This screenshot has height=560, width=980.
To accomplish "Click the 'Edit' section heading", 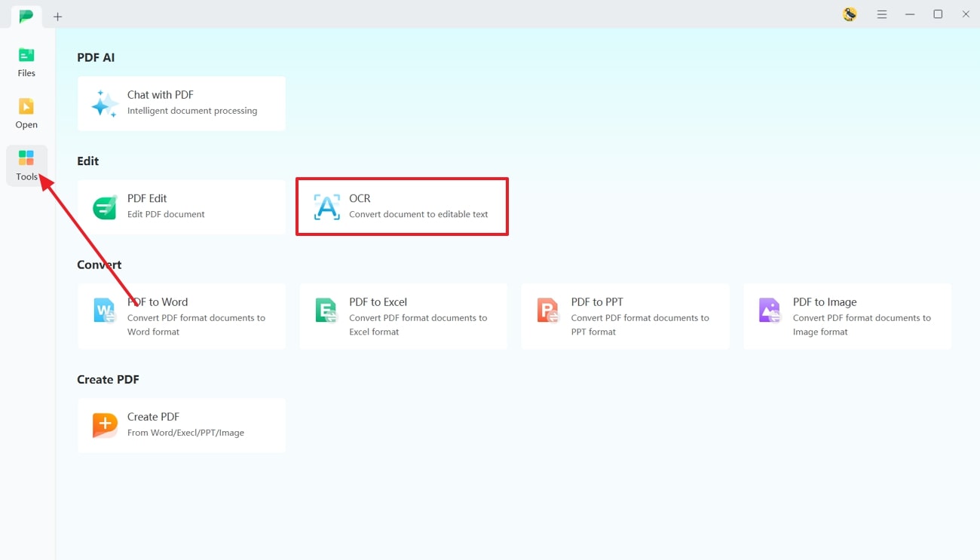I will pos(87,161).
